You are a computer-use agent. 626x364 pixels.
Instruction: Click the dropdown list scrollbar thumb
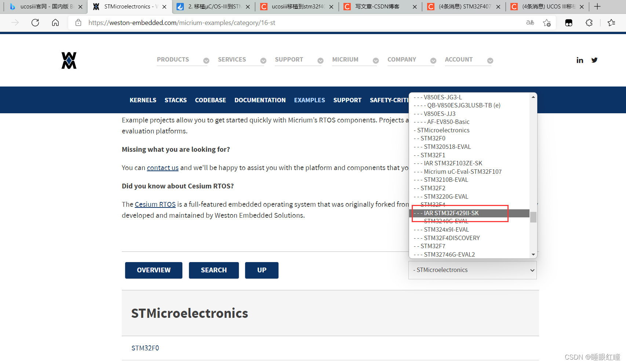tap(533, 217)
